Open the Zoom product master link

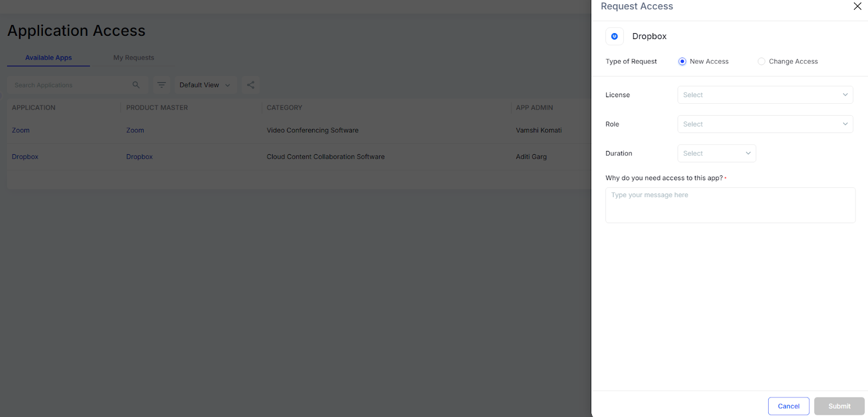[135, 130]
